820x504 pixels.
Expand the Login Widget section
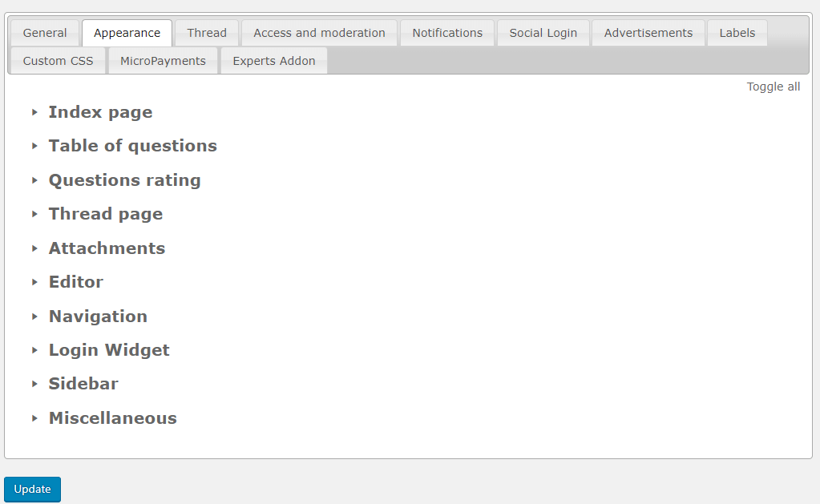pyautogui.click(x=109, y=350)
